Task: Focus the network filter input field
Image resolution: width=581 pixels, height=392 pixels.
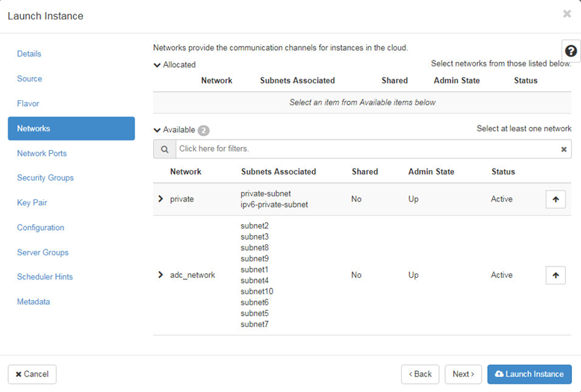Action: pos(366,149)
